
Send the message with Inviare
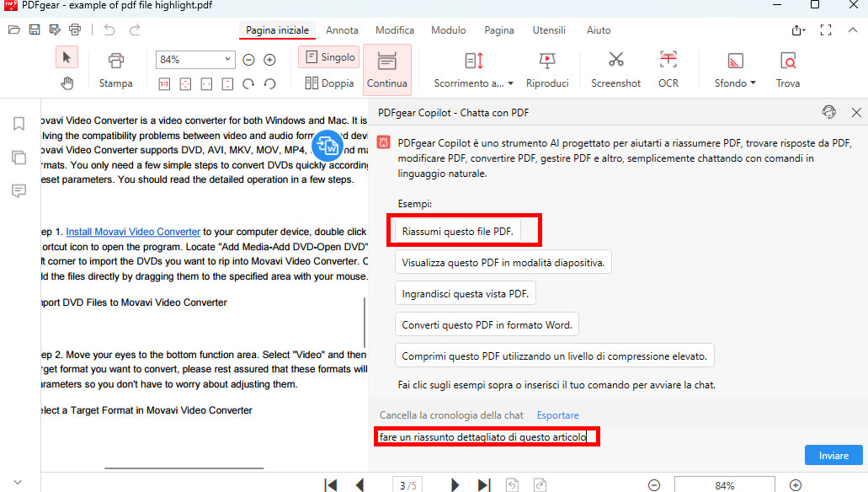coord(833,455)
